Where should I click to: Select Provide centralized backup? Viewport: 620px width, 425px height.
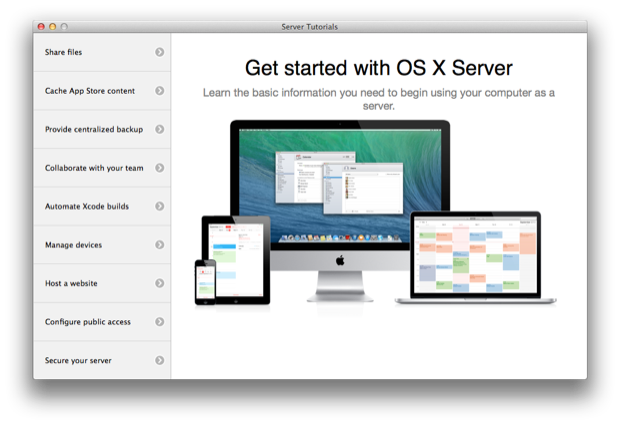coord(102,129)
